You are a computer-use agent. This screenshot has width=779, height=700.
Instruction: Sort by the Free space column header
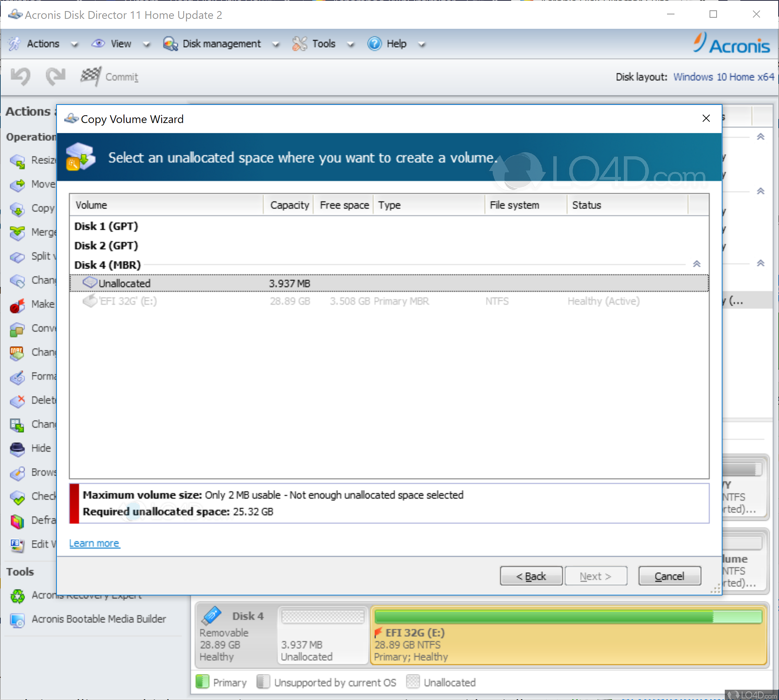344,205
